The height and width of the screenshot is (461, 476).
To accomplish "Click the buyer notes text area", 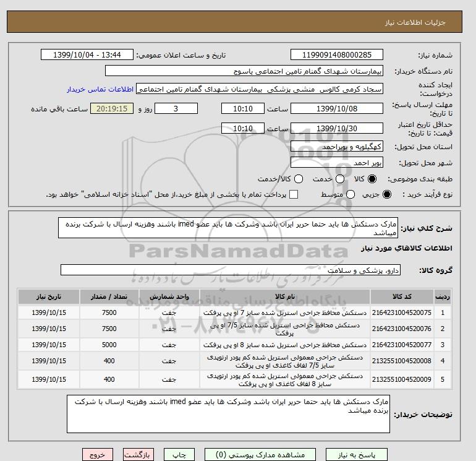I will [228, 414].
